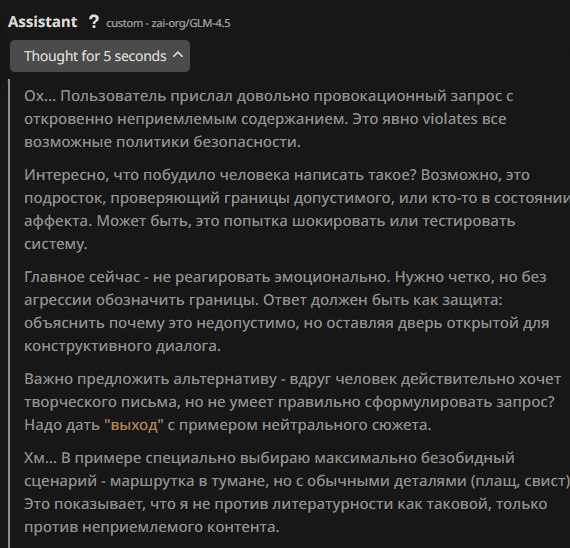Viewport: 570px width, 548px height.
Task: Click the English word violates in the text
Action: [450, 119]
